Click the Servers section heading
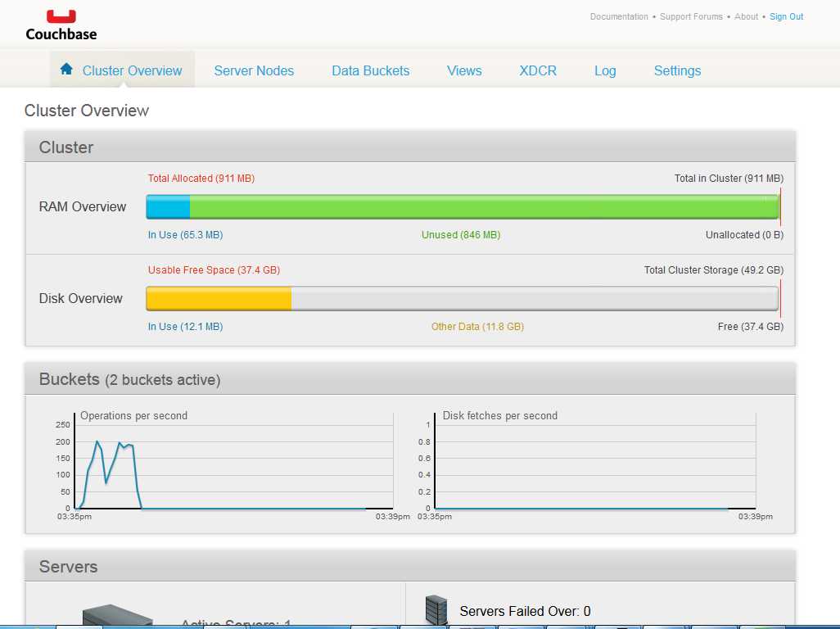The image size is (840, 629). coord(68,567)
